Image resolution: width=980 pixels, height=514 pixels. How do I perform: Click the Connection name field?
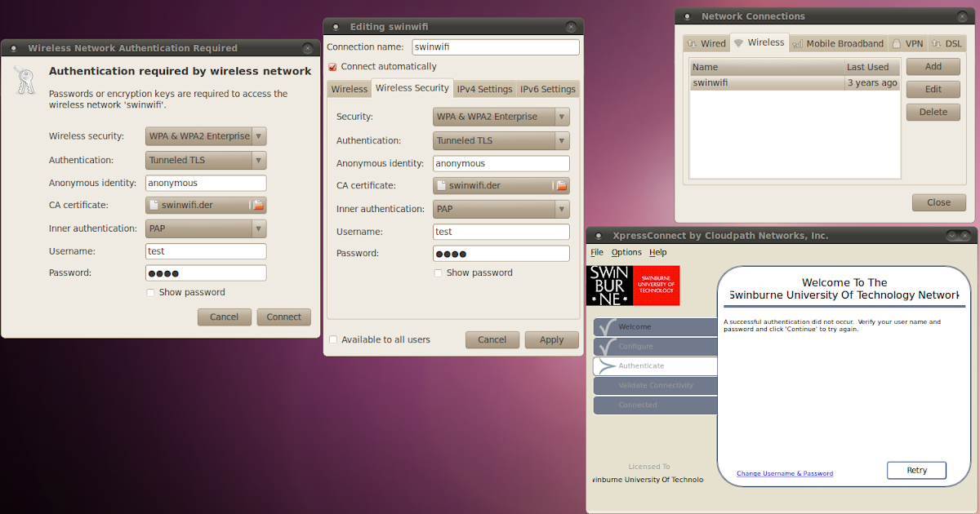tap(495, 47)
